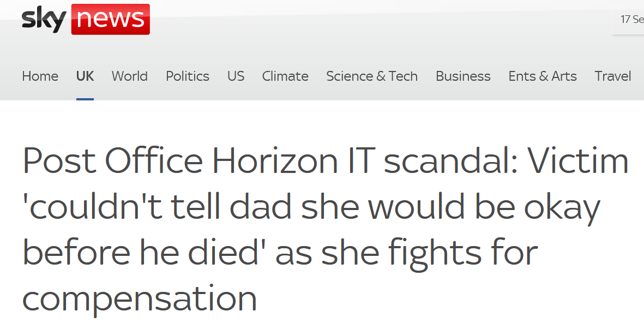Select the UK navigation tab
Image resolution: width=644 pixels, height=335 pixels.
coord(85,76)
